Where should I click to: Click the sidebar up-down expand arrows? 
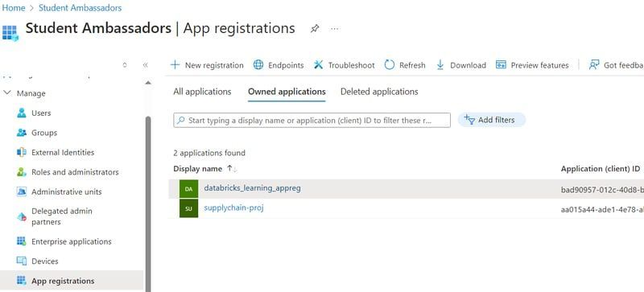pos(125,65)
